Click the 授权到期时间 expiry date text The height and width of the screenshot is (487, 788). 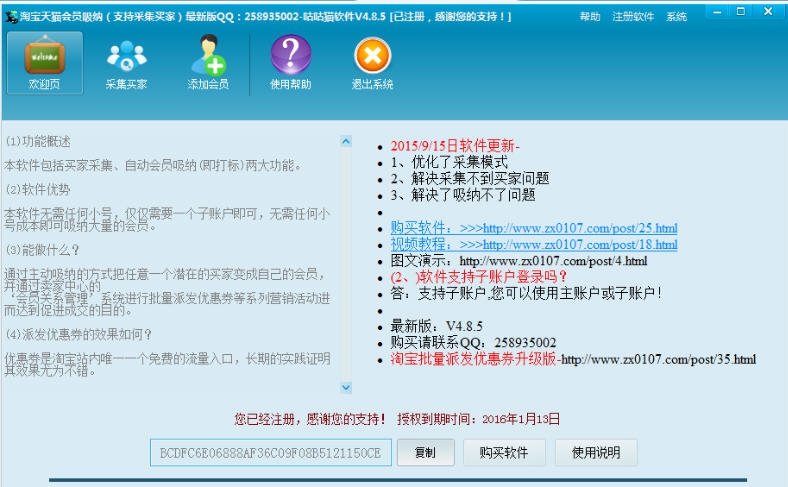(478, 419)
